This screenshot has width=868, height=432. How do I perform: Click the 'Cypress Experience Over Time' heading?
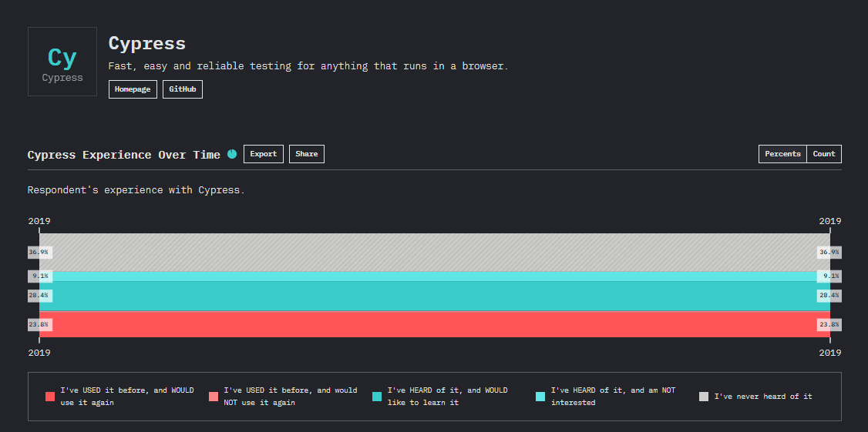[123, 155]
